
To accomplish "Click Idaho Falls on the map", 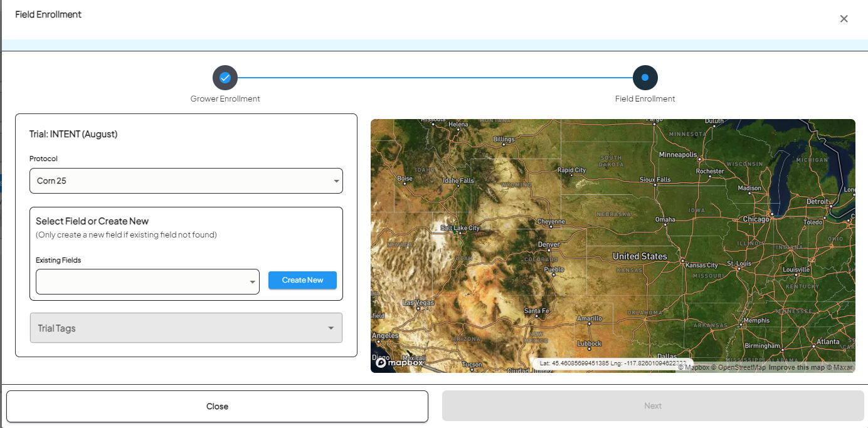I will click(x=458, y=181).
